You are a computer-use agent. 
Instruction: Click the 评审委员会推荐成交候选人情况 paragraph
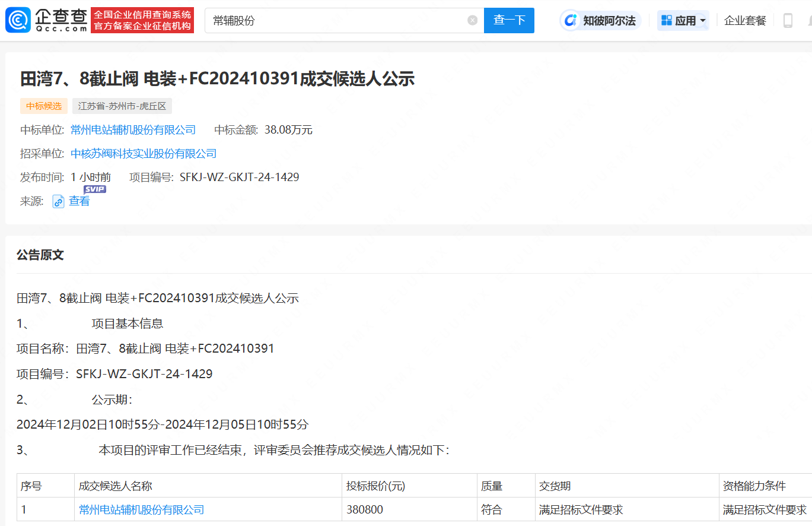click(x=274, y=450)
